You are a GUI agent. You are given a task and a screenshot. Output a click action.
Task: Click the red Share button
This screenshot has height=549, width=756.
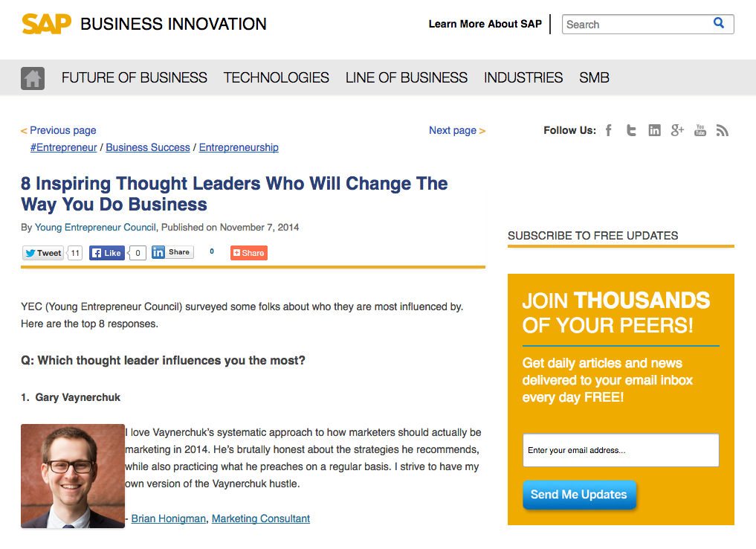pyautogui.click(x=249, y=253)
